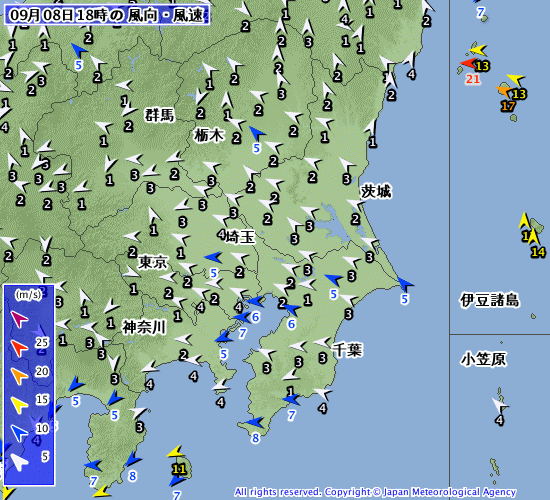Click the 09月08日18時の風向・風速 title banner
Screen dimensions: 550x500
click(107, 15)
